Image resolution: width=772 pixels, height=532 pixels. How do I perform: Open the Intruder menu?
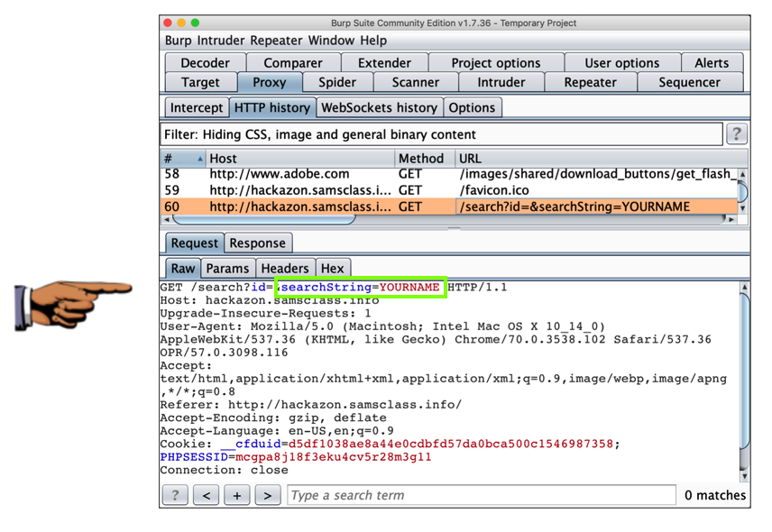[x=221, y=41]
